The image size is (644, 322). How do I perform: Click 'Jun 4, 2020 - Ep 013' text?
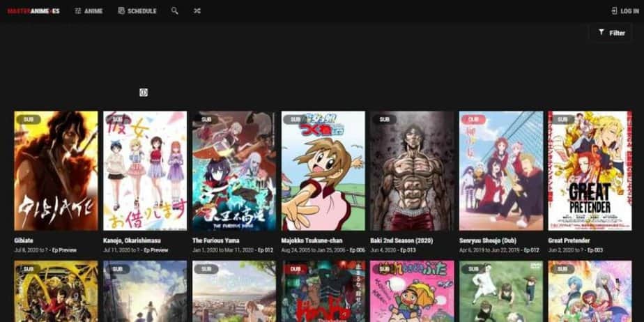(394, 250)
